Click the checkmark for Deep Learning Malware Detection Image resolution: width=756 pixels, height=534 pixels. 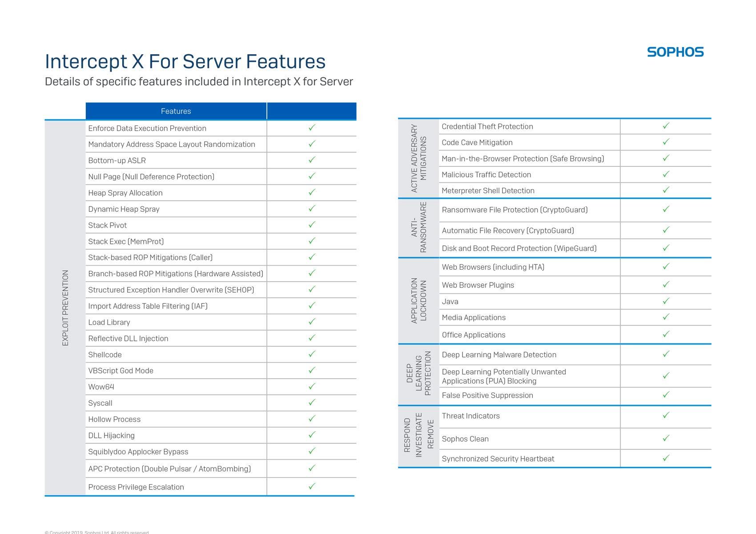(665, 354)
